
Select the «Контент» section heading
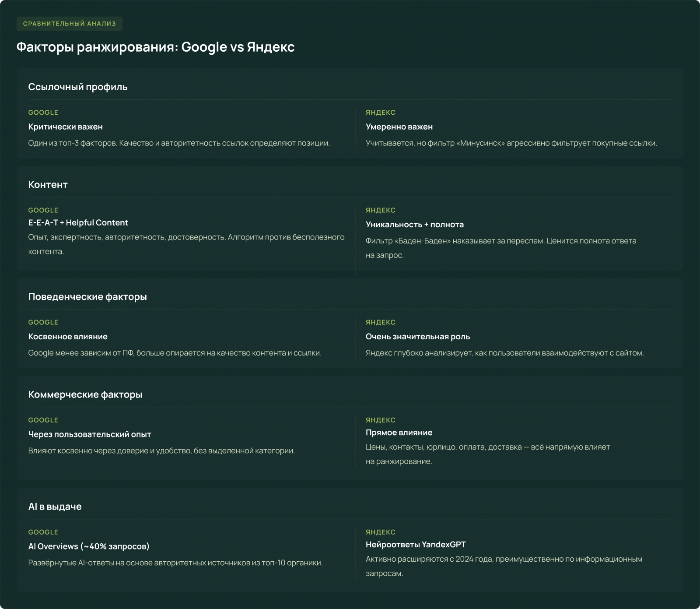pos(48,184)
